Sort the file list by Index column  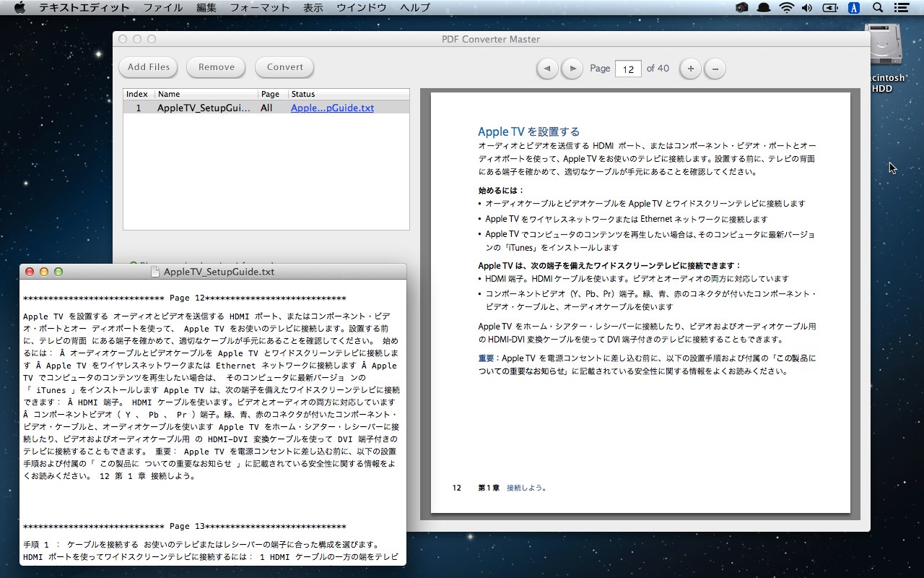(x=139, y=94)
